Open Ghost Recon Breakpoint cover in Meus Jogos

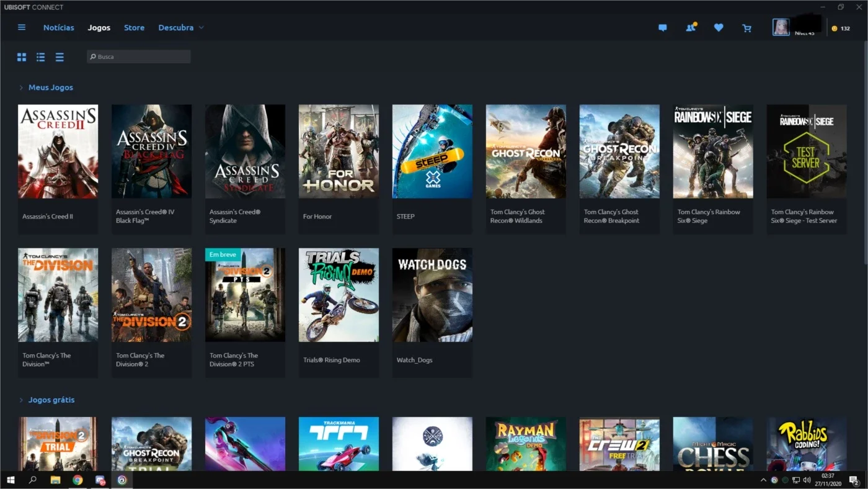tap(620, 151)
